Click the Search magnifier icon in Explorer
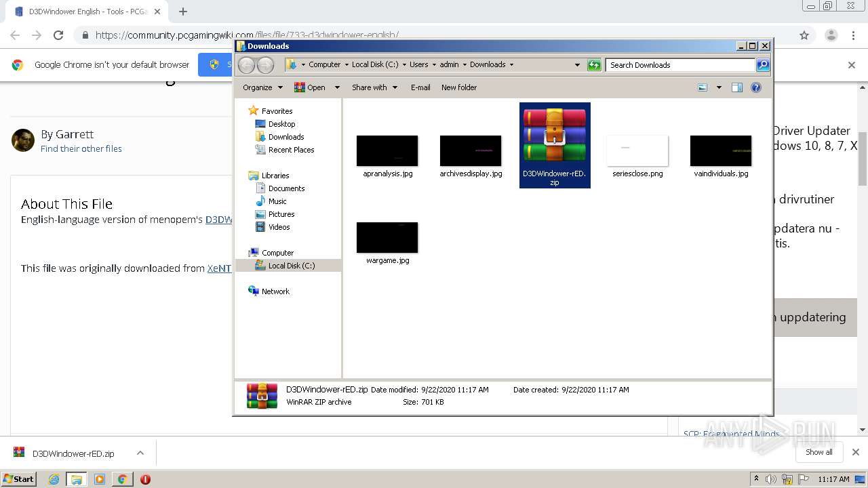The image size is (868, 488). coord(763,65)
